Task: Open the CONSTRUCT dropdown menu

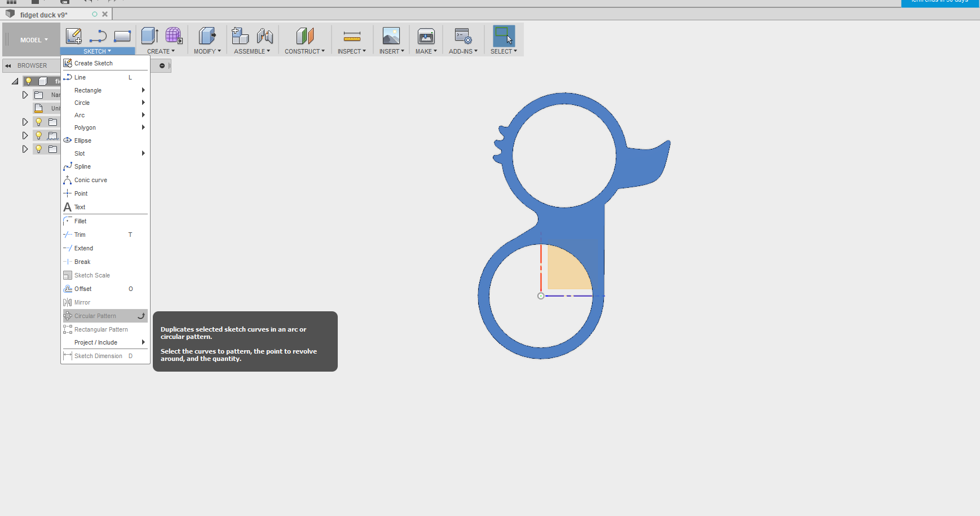Action: point(304,51)
